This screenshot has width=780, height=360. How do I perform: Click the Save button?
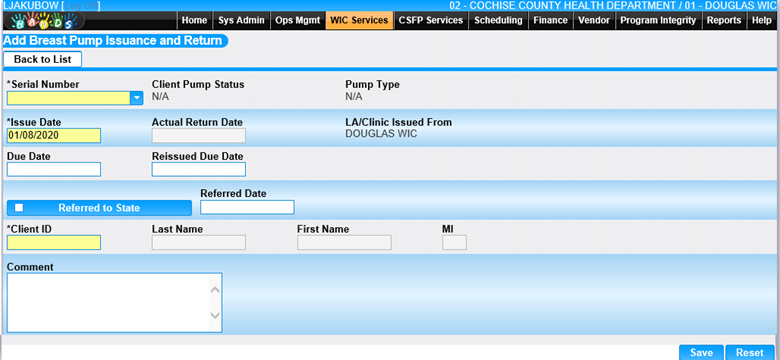(x=701, y=352)
